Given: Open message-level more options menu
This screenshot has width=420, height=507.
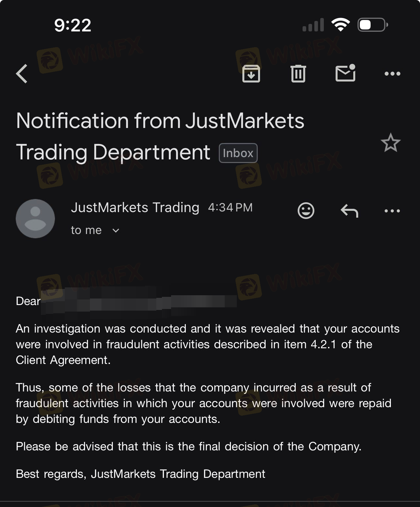Looking at the screenshot, I should pos(392,211).
